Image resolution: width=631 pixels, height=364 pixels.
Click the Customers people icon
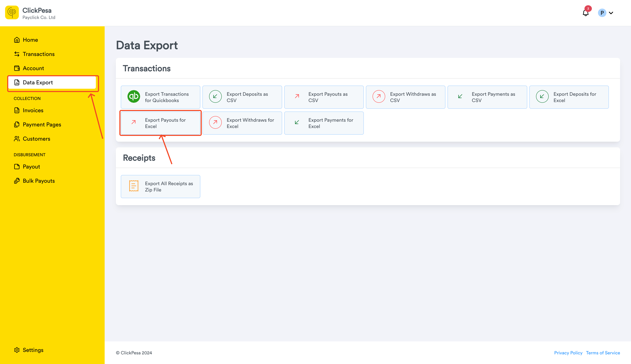click(x=17, y=139)
